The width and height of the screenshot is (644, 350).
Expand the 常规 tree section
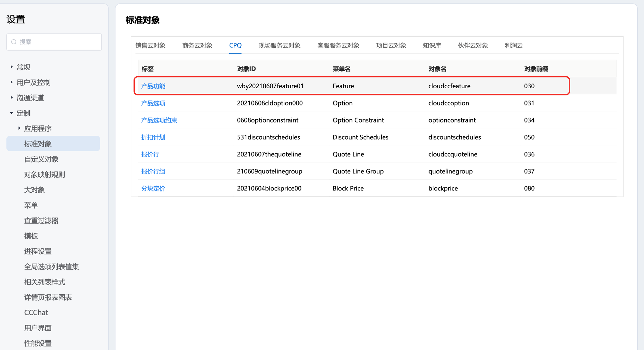click(12, 67)
